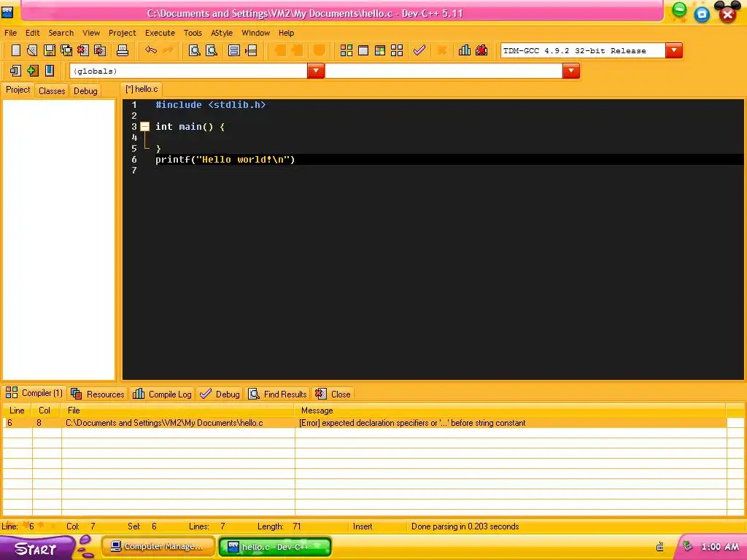Viewport: 747px width, 560px height.
Task: Click the Col column header in compiler list
Action: pos(46,410)
